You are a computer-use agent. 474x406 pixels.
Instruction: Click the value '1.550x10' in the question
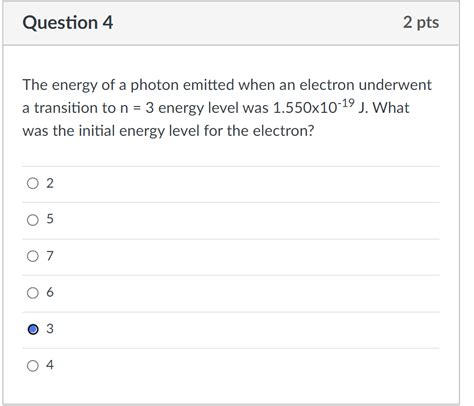[x=305, y=108]
